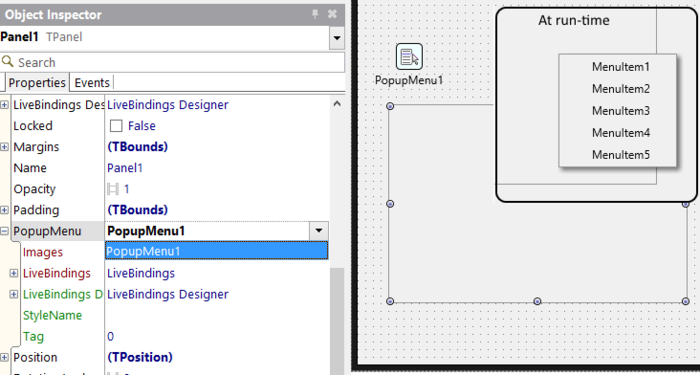Open the PopupMenu property value dropdown
Screen dimensions: 700x375
[319, 231]
